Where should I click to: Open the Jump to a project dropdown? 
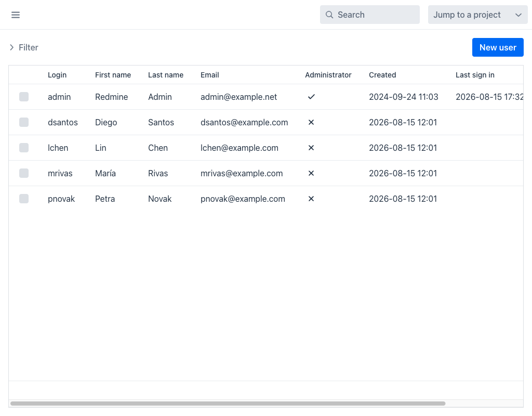pos(477,15)
